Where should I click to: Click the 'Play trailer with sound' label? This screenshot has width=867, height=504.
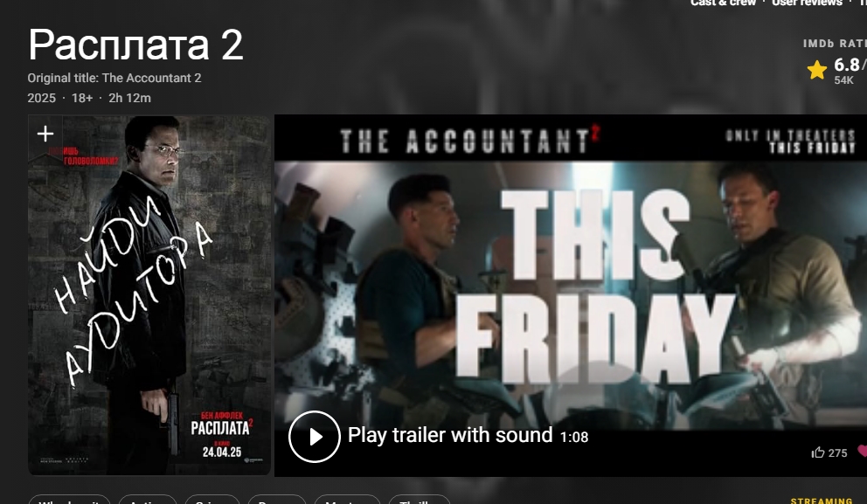pyautogui.click(x=450, y=436)
